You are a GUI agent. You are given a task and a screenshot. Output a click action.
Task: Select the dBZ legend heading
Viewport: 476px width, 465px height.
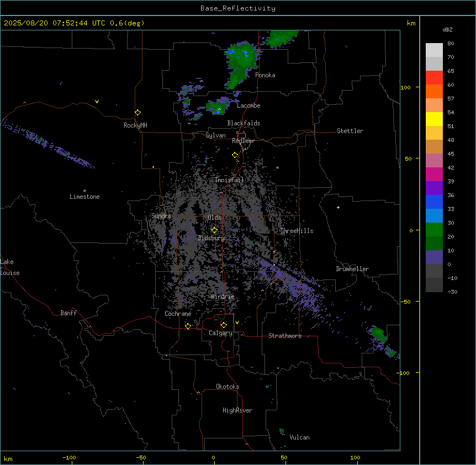(x=447, y=29)
